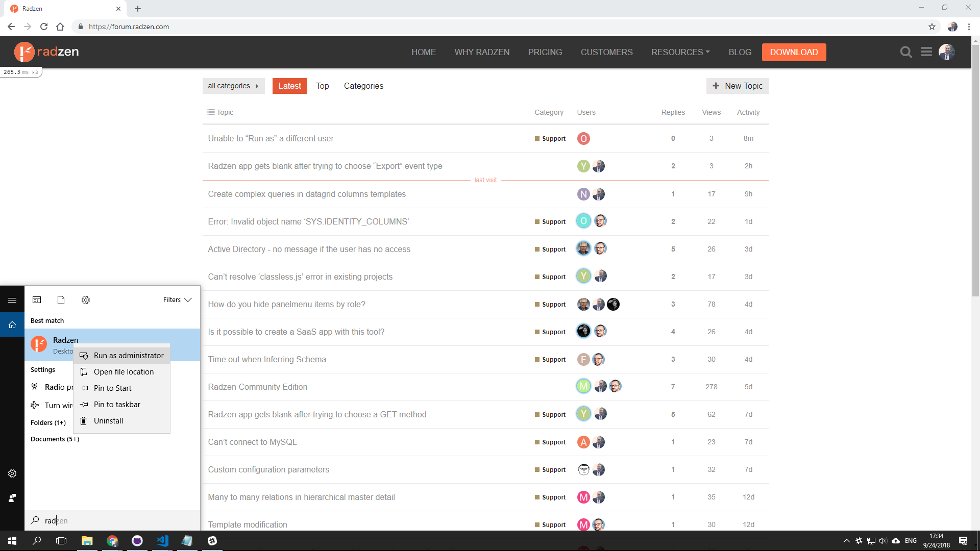Go back with the browser arrow

(11, 27)
